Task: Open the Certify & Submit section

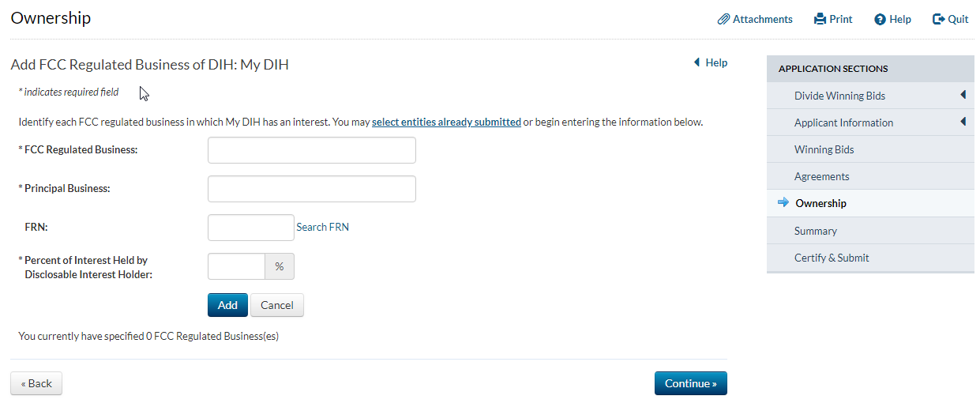Action: [x=832, y=258]
